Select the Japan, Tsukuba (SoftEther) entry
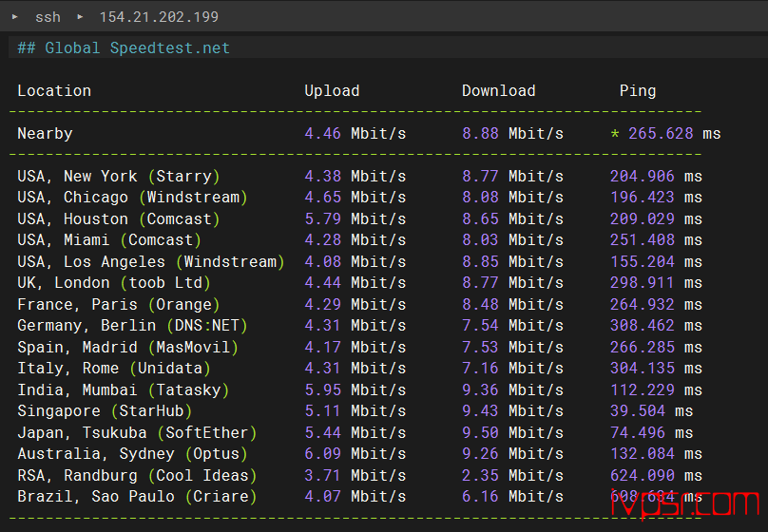Screen dimensions: 768x532 (137, 433)
